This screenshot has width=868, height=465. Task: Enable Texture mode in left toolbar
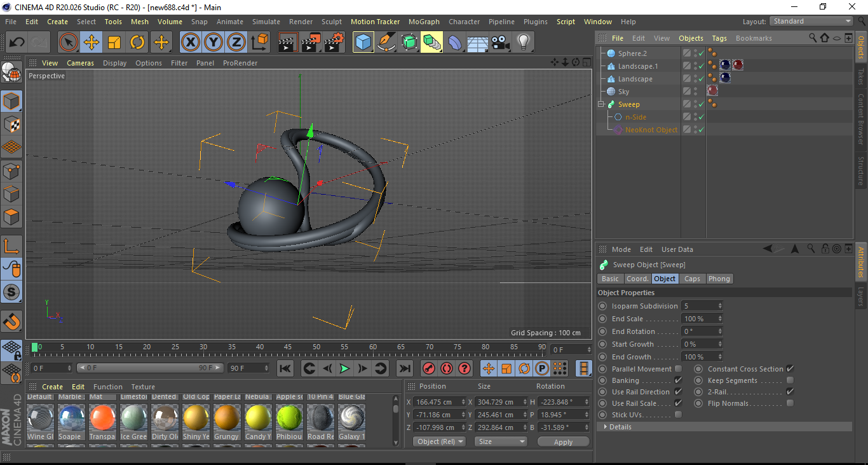click(11, 124)
